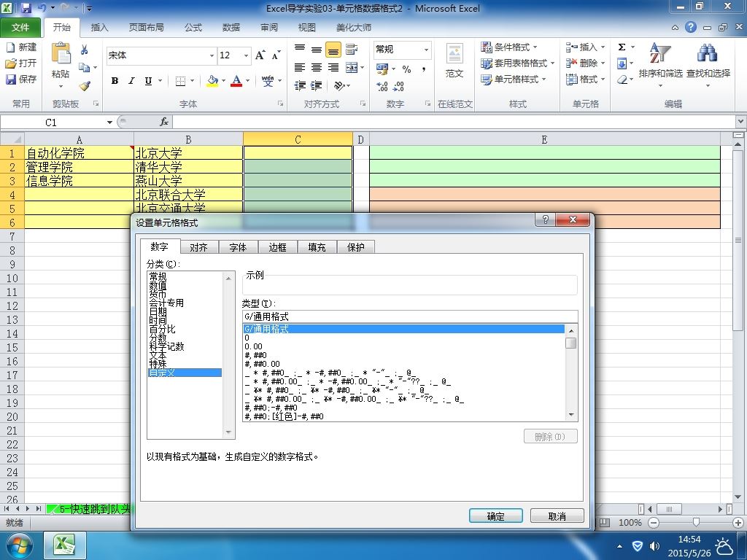Click the Windows Start orb on the taskbar
747x560 pixels.
click(19, 545)
